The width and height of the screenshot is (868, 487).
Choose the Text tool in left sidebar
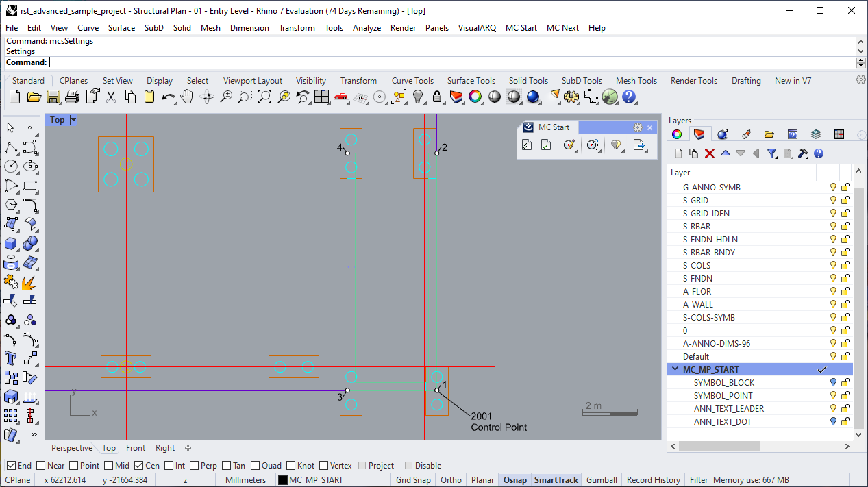pyautogui.click(x=11, y=358)
